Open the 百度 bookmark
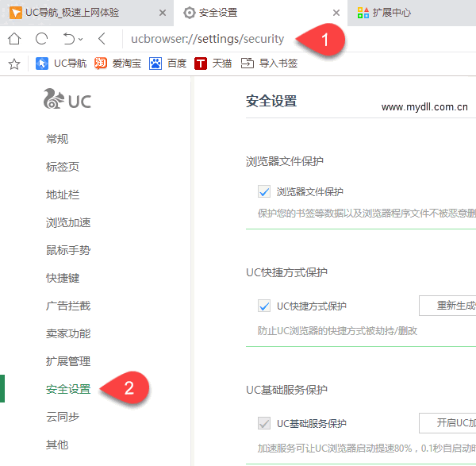This screenshot has width=476, height=466. [167, 64]
